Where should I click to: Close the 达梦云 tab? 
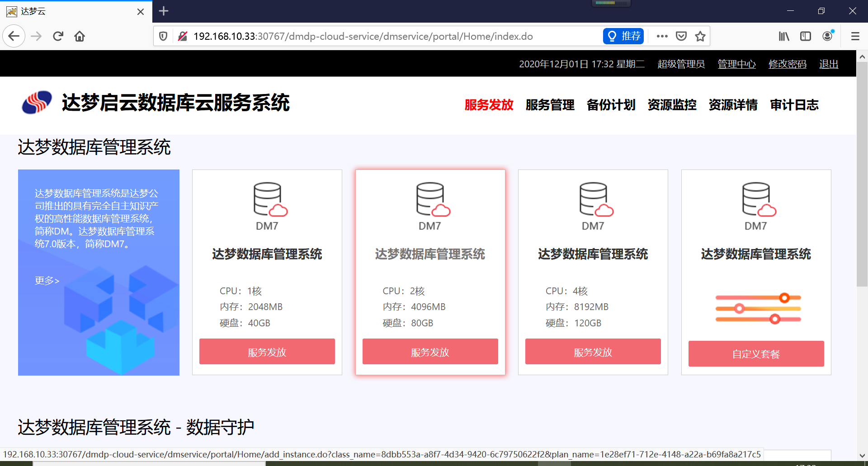pos(141,11)
